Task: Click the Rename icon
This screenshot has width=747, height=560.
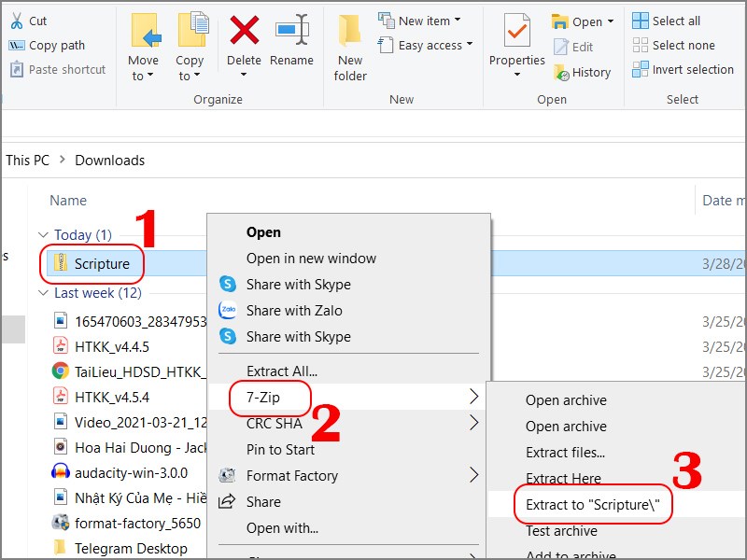Action: [x=292, y=30]
